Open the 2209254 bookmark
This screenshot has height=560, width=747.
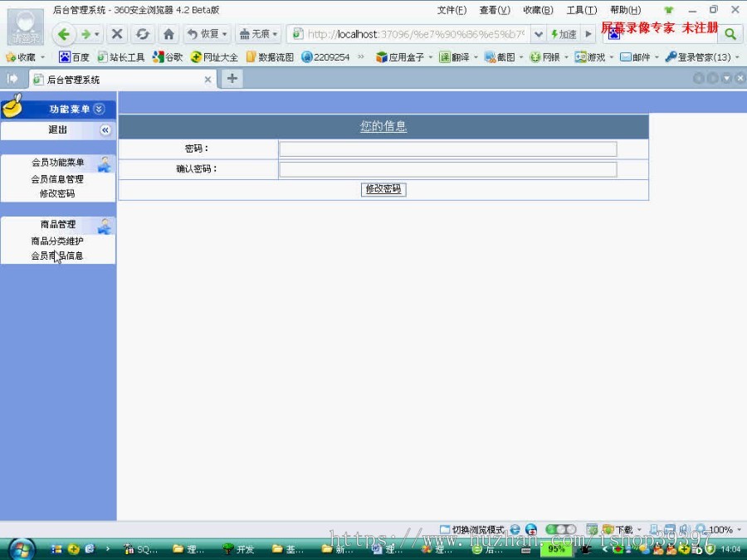(326, 57)
